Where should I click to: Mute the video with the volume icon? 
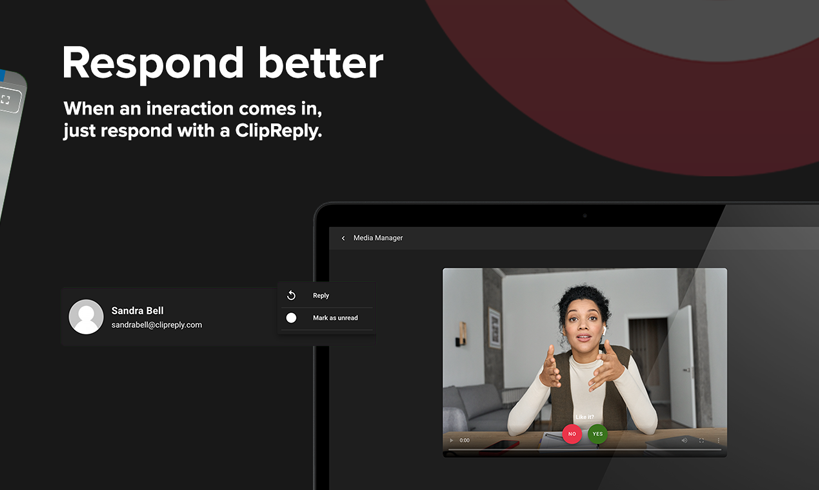coord(685,440)
